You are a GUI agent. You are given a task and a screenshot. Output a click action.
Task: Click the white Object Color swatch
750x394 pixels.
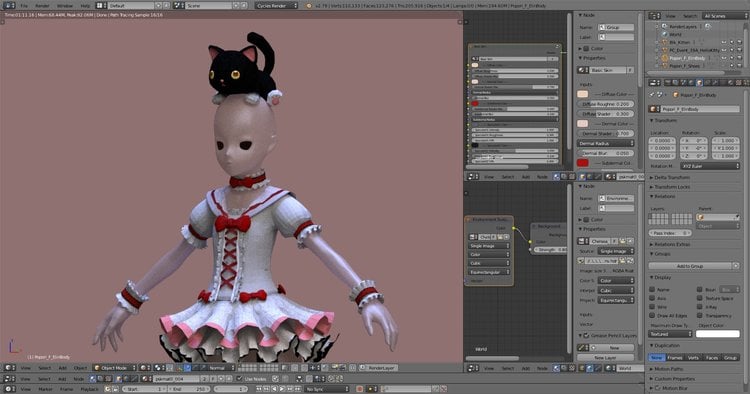[718, 334]
